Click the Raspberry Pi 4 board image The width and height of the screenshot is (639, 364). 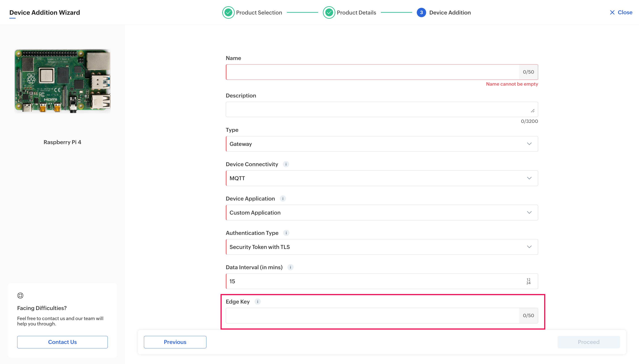click(62, 81)
